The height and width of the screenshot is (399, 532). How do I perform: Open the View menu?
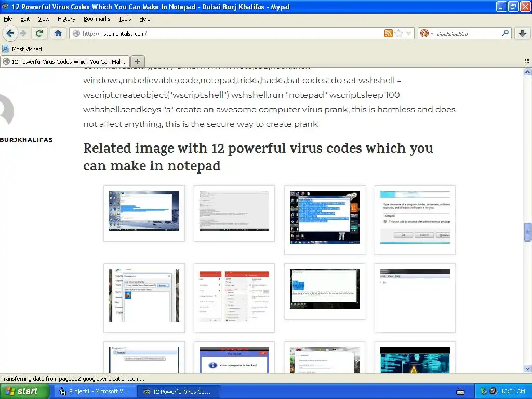pos(44,19)
